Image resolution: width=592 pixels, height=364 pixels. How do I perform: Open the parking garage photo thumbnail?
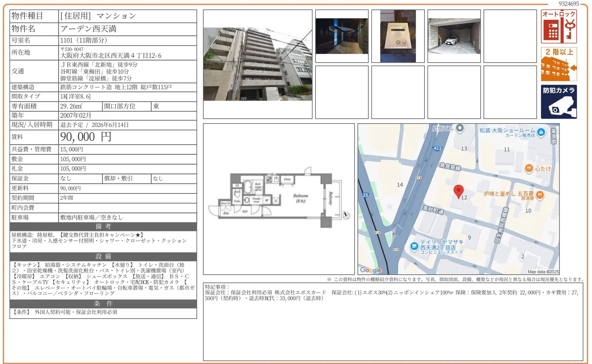tap(454, 36)
